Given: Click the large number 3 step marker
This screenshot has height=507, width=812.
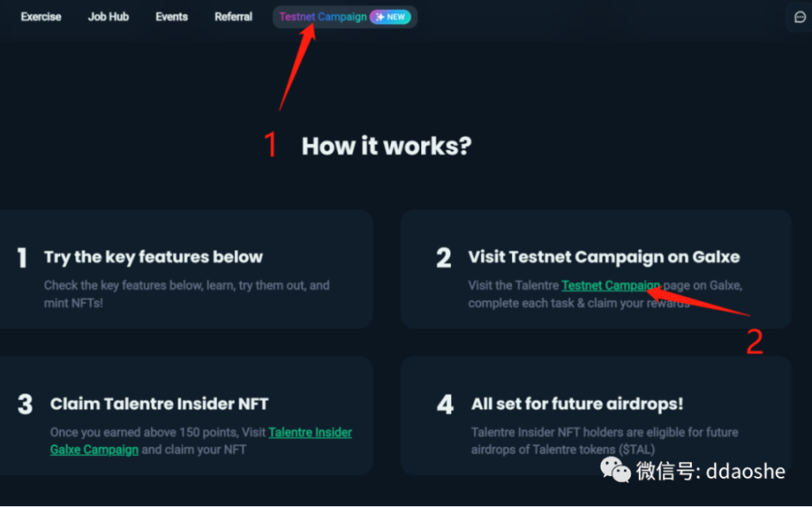Looking at the screenshot, I should (x=25, y=405).
